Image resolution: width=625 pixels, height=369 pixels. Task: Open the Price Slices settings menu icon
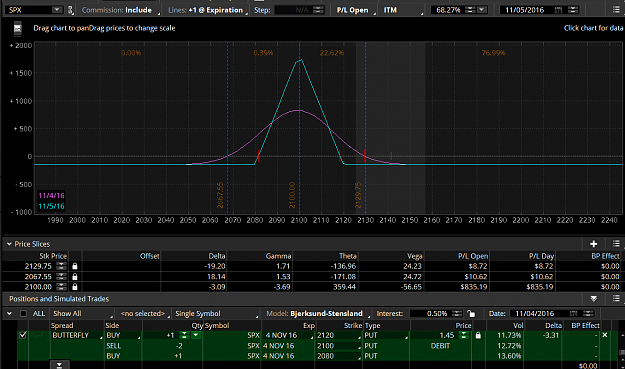point(616,243)
